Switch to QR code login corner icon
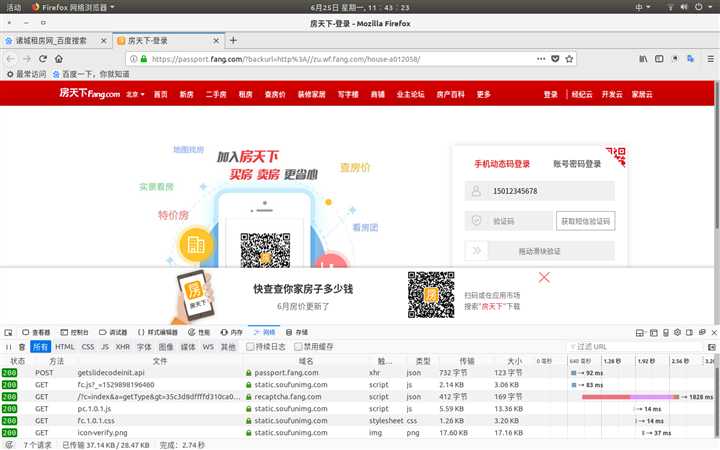 point(615,157)
